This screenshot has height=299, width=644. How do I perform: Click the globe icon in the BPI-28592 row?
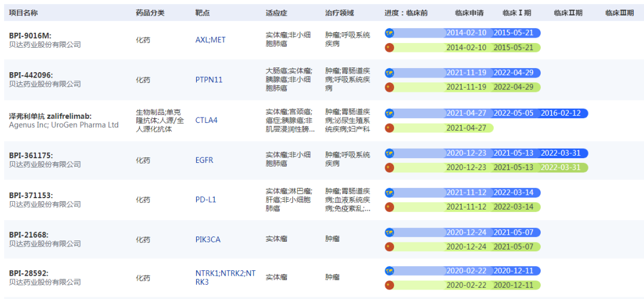tap(389, 270)
